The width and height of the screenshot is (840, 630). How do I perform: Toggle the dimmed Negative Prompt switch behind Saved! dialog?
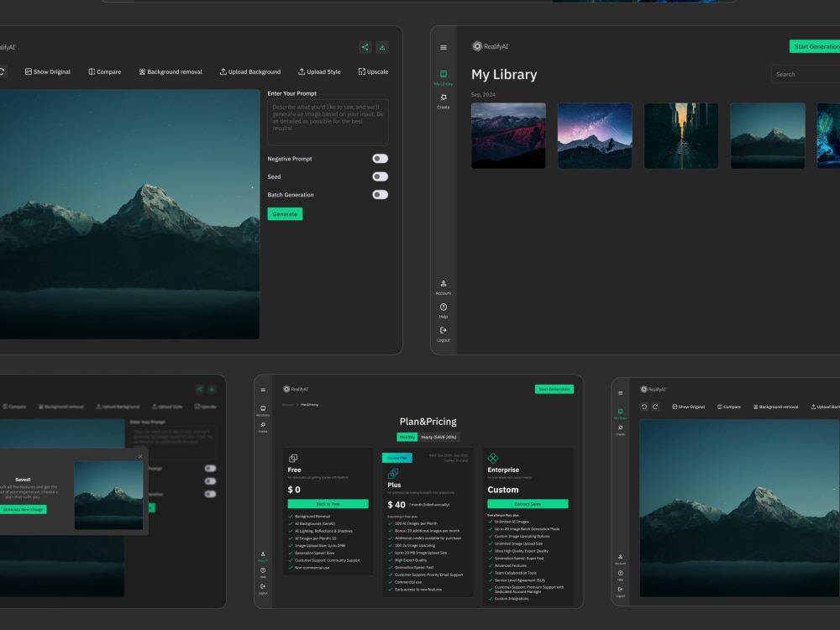pos(211,468)
